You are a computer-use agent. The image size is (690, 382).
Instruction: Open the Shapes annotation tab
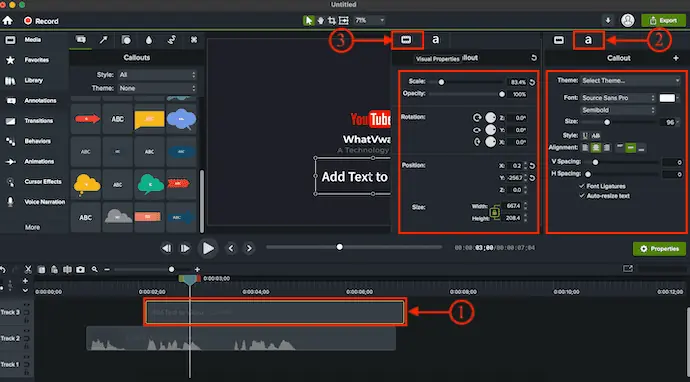(126, 40)
